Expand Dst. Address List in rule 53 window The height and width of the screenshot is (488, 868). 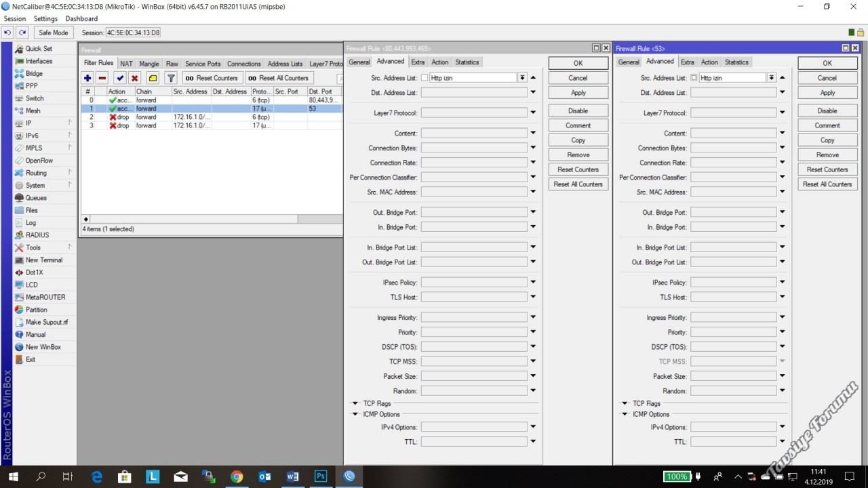click(782, 93)
